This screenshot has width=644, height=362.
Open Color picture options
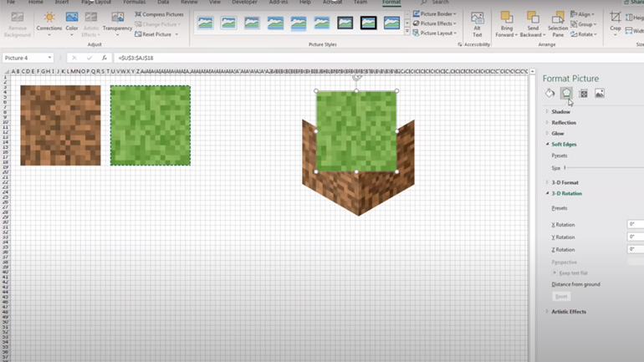(71, 24)
